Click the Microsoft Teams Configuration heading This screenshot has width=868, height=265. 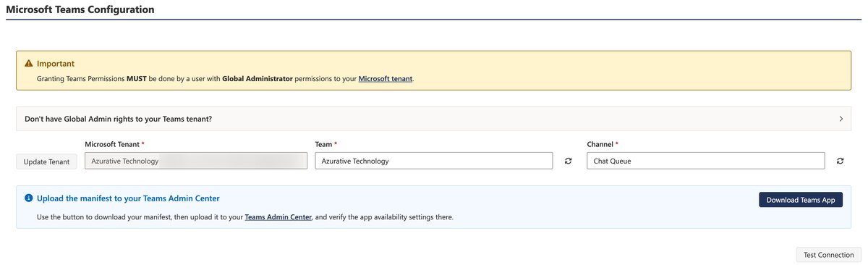point(80,9)
